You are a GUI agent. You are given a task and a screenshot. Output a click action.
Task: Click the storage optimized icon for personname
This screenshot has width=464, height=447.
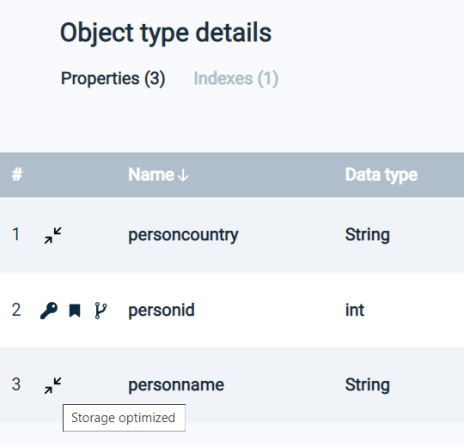click(53, 385)
